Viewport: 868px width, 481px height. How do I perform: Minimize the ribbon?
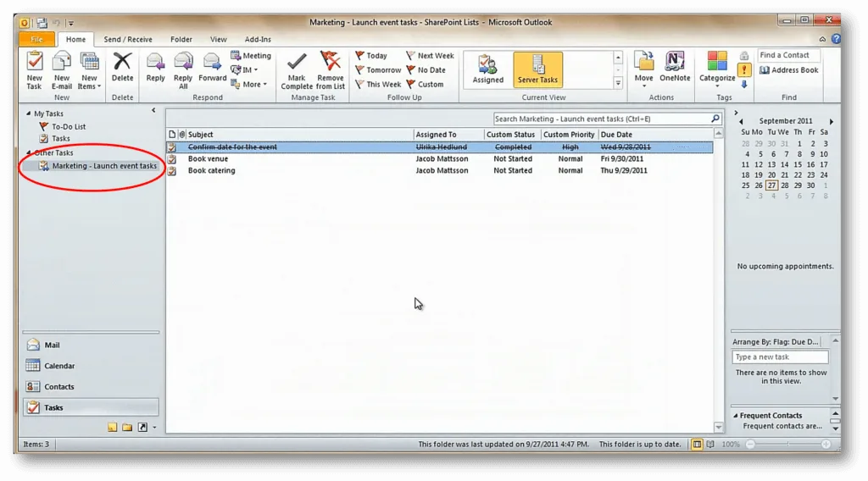(822, 39)
